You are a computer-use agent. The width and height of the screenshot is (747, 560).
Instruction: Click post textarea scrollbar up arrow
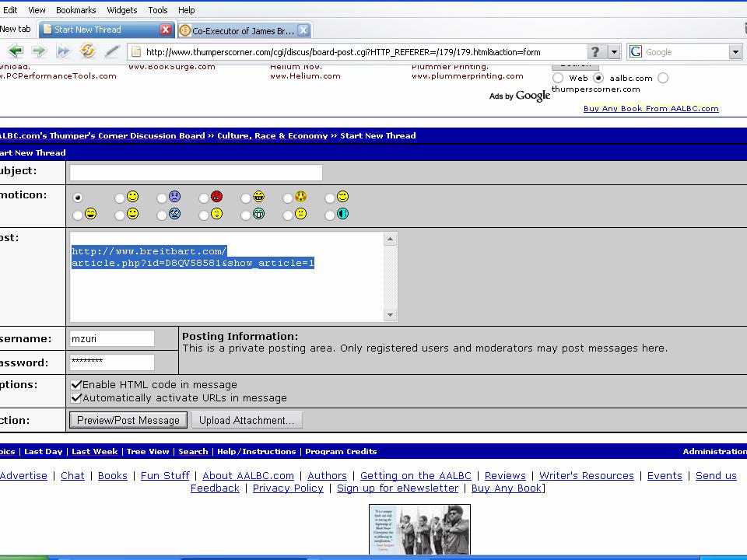(x=390, y=239)
